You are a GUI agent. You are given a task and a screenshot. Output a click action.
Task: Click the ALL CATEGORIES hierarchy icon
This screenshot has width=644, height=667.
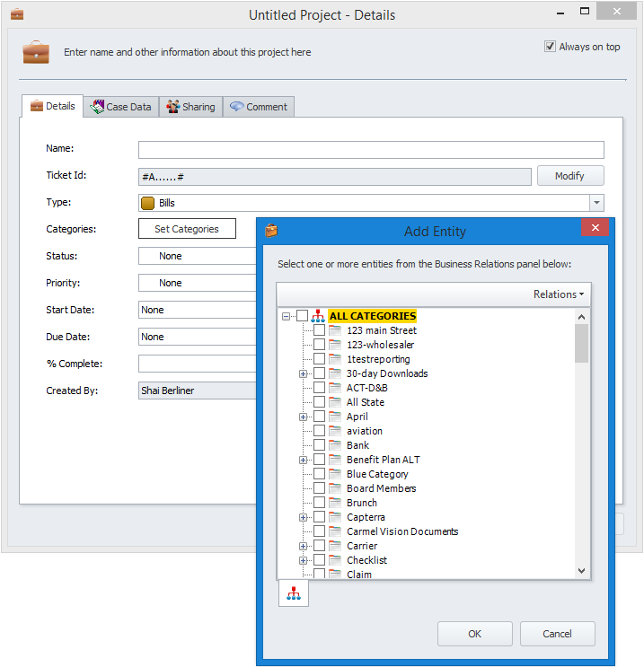click(318, 316)
